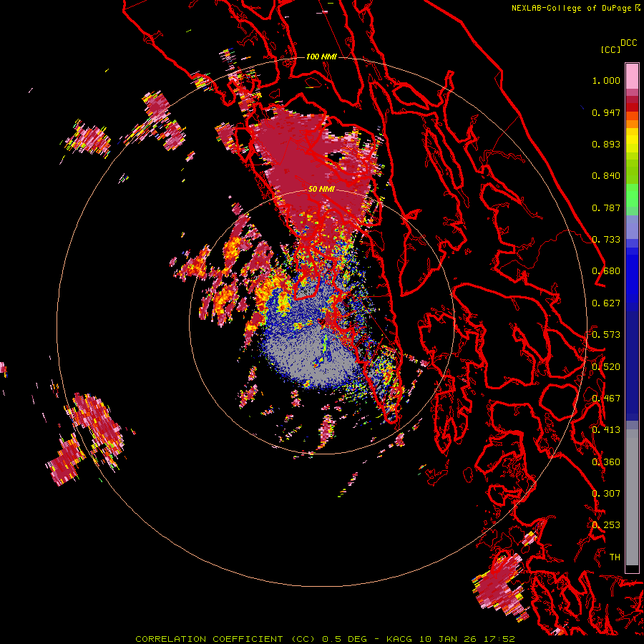
Task: Click the TH threshold label
Action: tap(615, 557)
